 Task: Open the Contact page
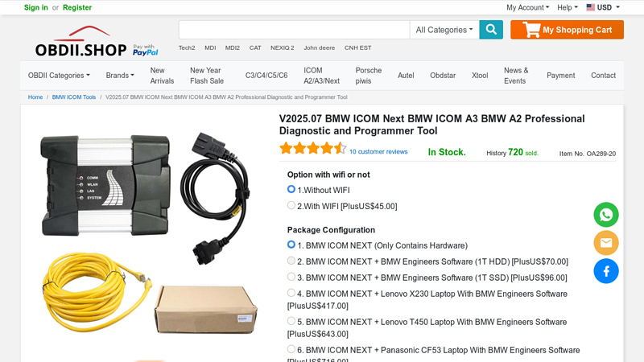tap(603, 76)
